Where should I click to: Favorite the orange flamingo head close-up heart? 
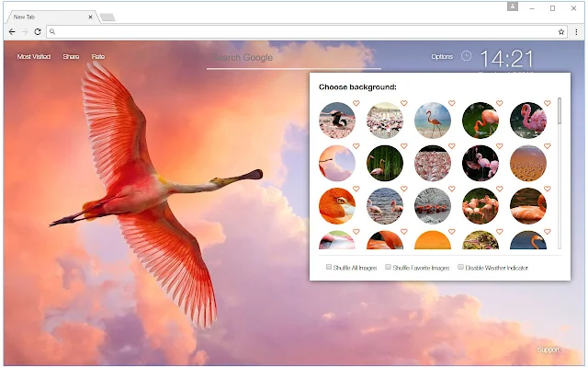pos(356,189)
